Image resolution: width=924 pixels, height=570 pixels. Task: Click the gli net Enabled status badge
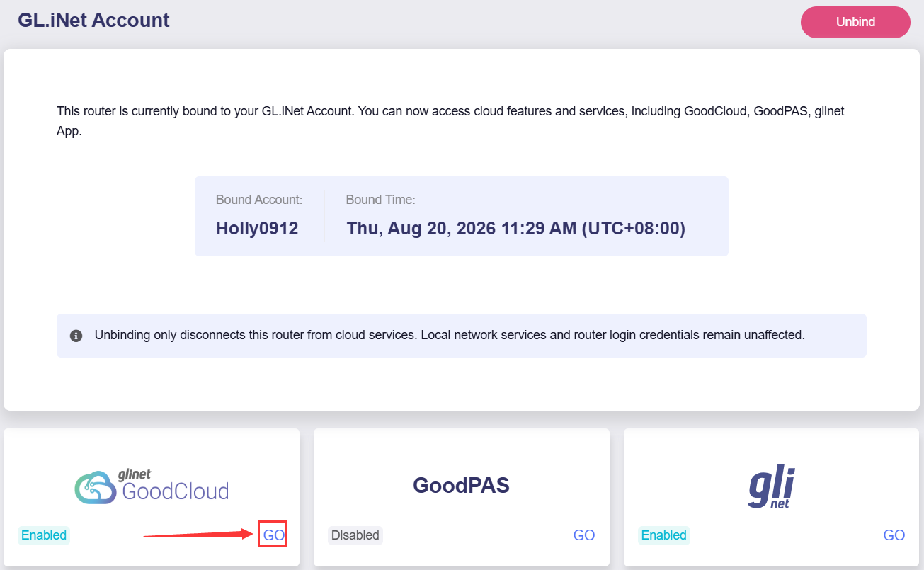(664, 535)
